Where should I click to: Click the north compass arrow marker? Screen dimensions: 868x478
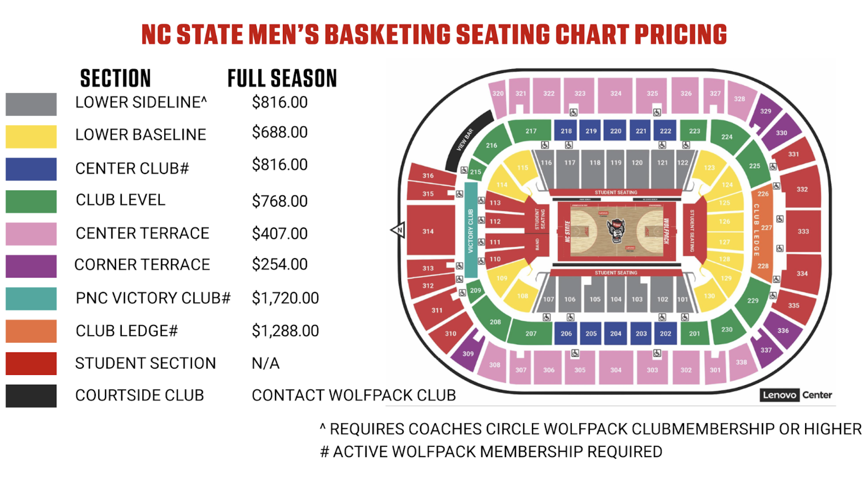[399, 230]
